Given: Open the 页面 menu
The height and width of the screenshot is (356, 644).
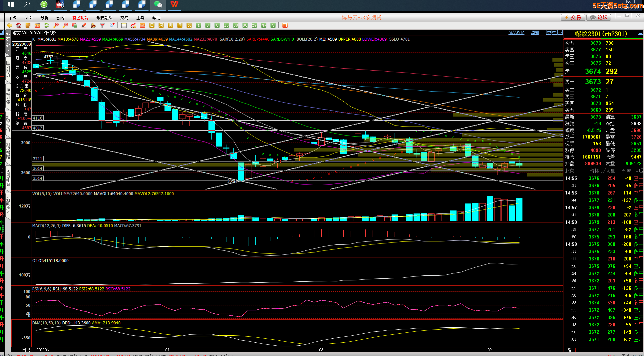Looking at the screenshot, I should coord(29,18).
